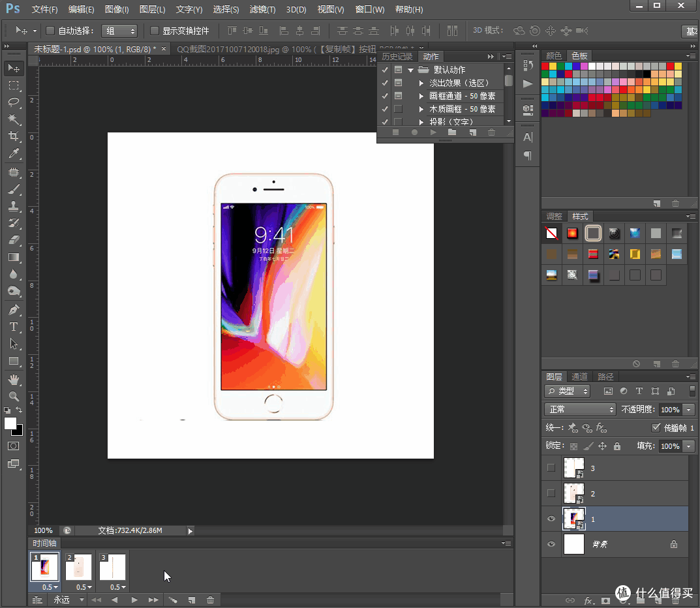The image size is (700, 608).
Task: Hide layer 1 with its eye icon
Action: [x=551, y=519]
